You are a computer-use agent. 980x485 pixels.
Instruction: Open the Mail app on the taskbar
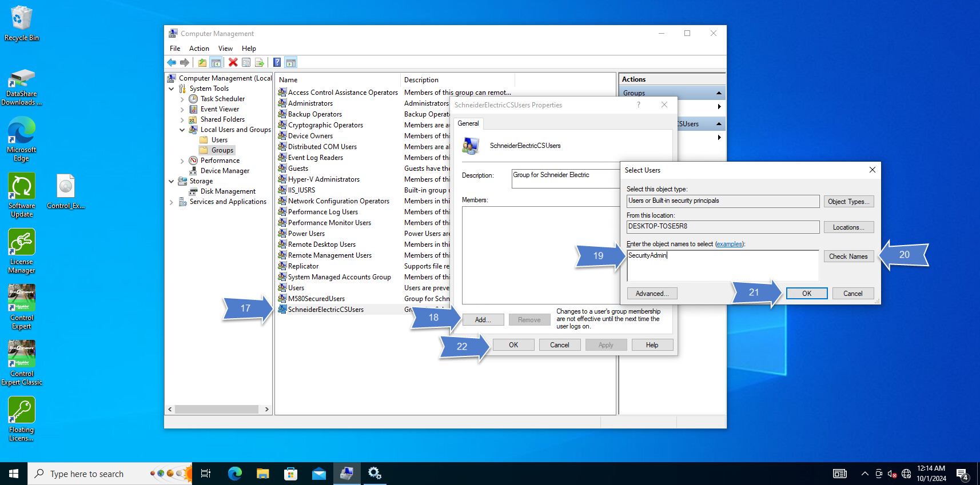pyautogui.click(x=318, y=474)
